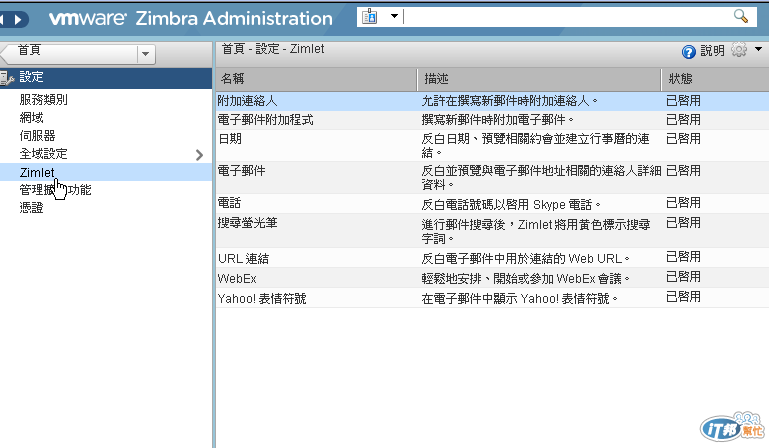Expand the 全域設定 chevron arrow
Screen dimensions: 769x448
click(199, 155)
